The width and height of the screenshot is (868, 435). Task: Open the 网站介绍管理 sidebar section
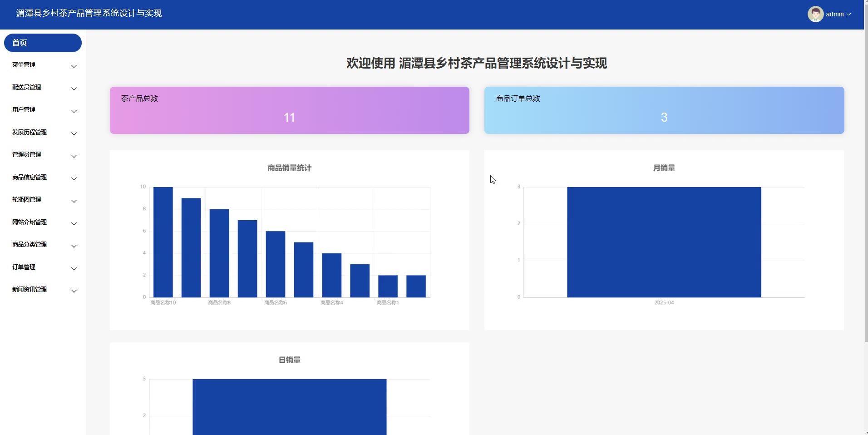[x=43, y=222]
